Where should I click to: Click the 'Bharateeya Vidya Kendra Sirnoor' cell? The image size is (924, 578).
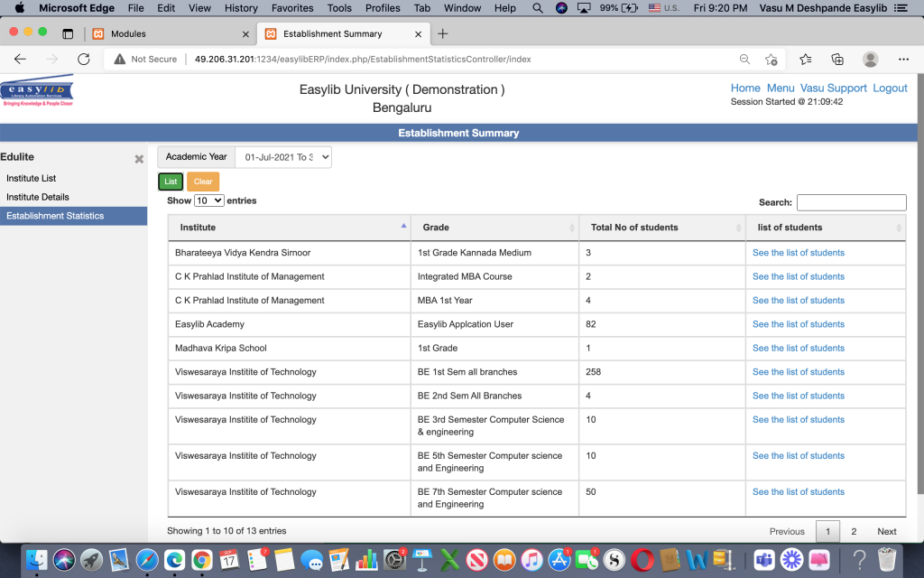290,253
